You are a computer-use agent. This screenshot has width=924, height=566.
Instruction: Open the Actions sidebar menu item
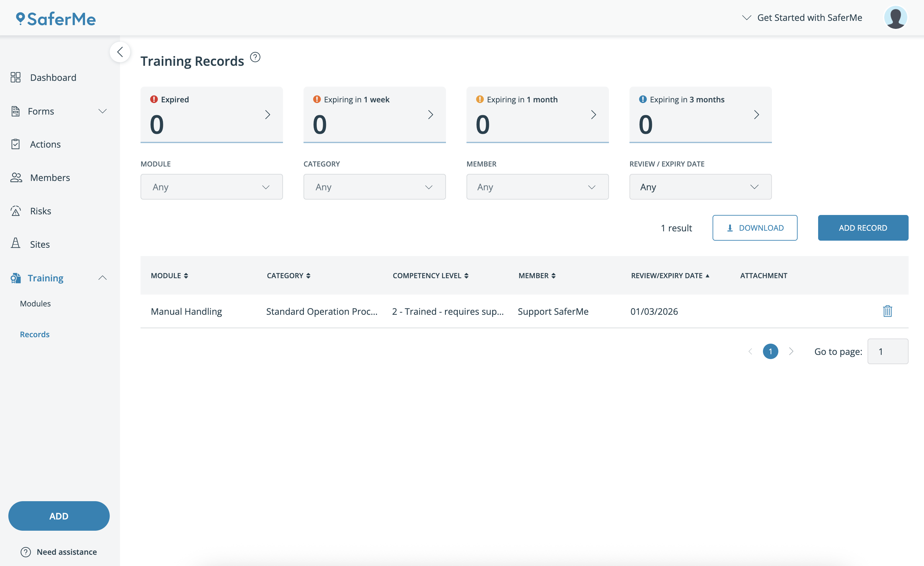pyautogui.click(x=45, y=144)
